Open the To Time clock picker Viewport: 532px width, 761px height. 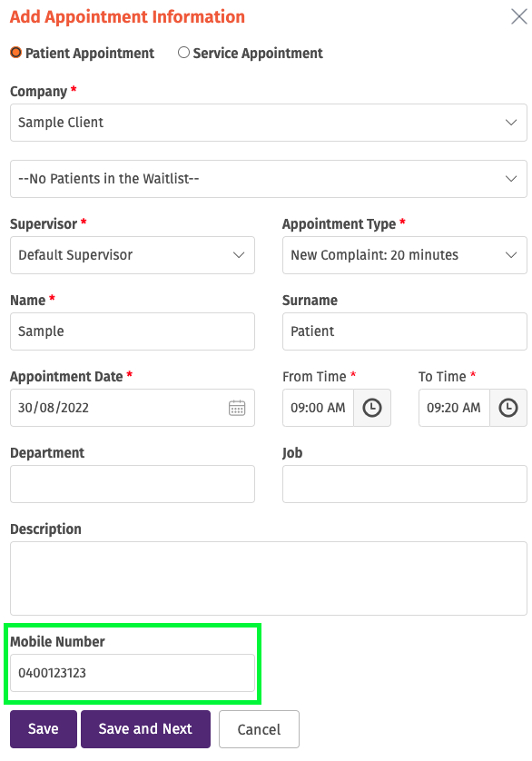pos(508,408)
